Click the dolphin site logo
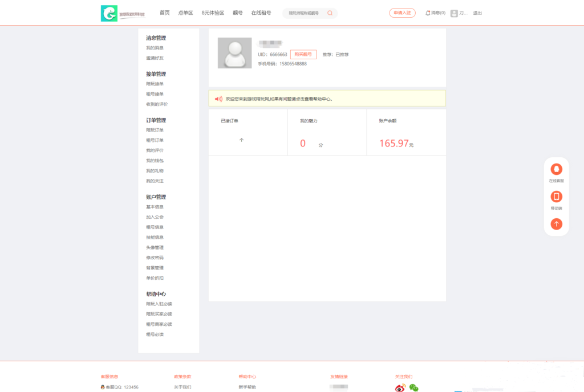584x392 pixels. pyautogui.click(x=109, y=13)
